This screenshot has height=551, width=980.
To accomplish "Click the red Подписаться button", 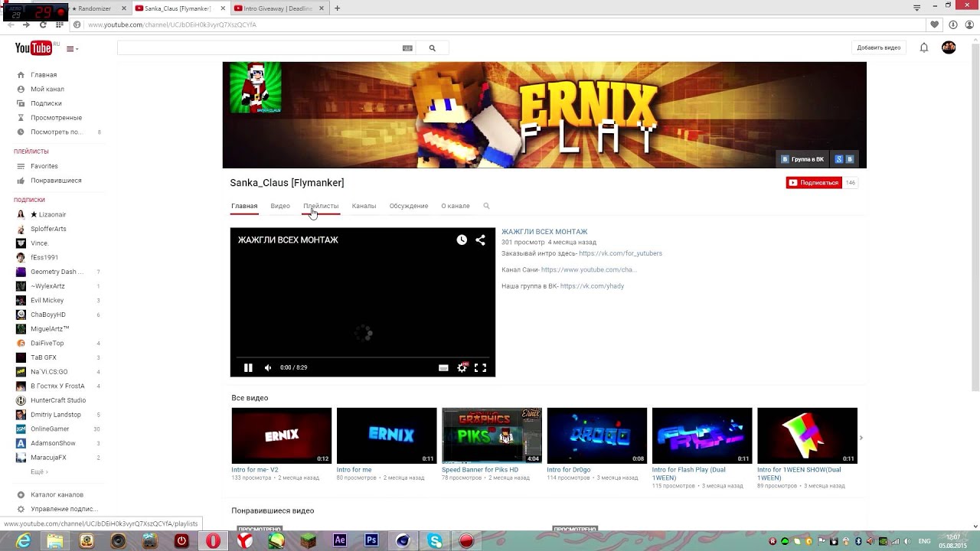I will coord(814,183).
